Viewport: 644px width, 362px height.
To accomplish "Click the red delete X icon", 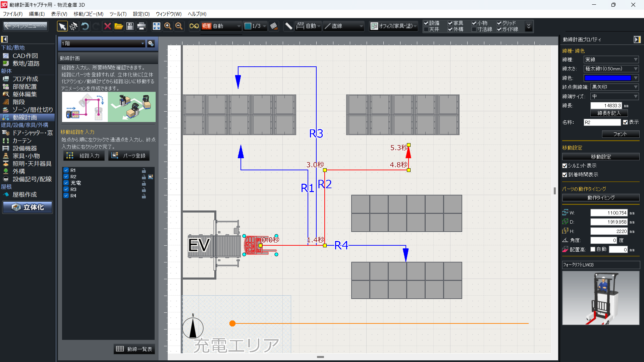I will pos(107,26).
